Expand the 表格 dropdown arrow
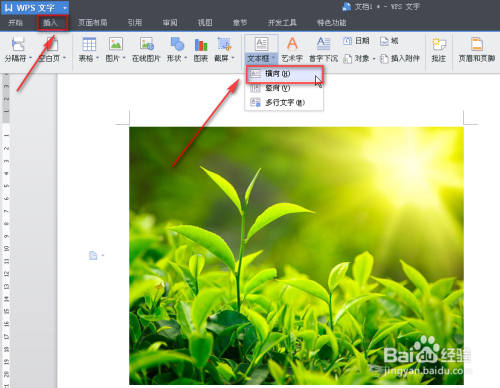Screen dimensions: 500x388 click(x=98, y=58)
